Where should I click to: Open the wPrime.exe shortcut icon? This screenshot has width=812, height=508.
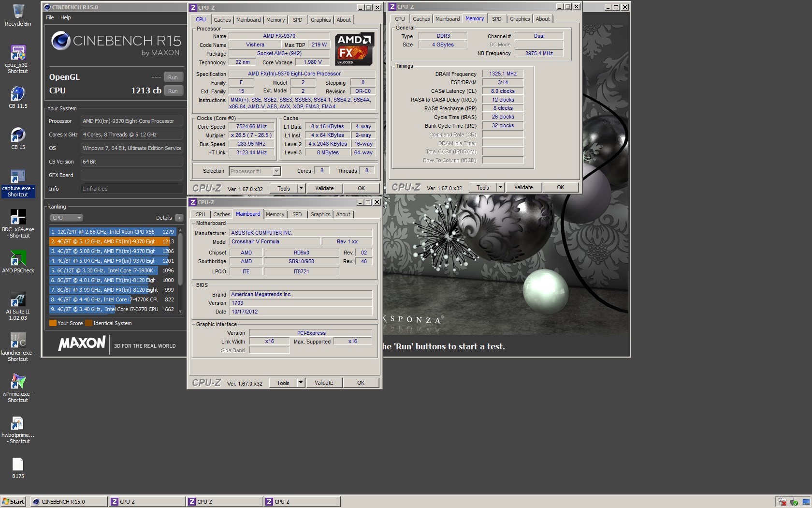18,388
